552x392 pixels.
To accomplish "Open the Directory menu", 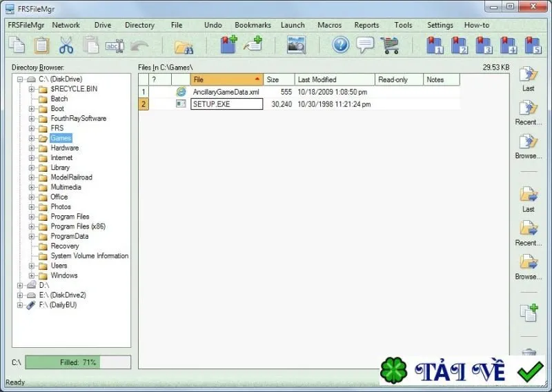I will 139,25.
